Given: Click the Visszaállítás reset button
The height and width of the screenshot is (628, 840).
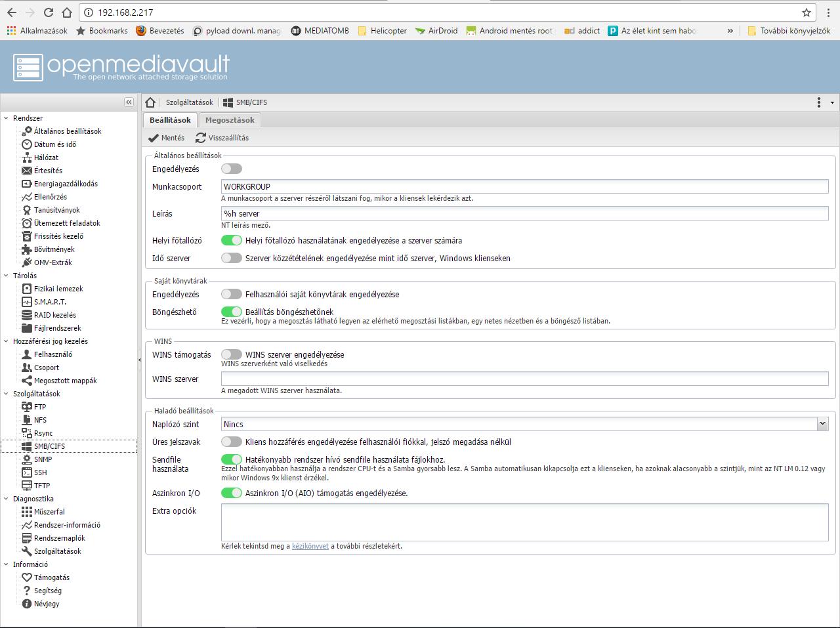Looking at the screenshot, I should coord(222,138).
